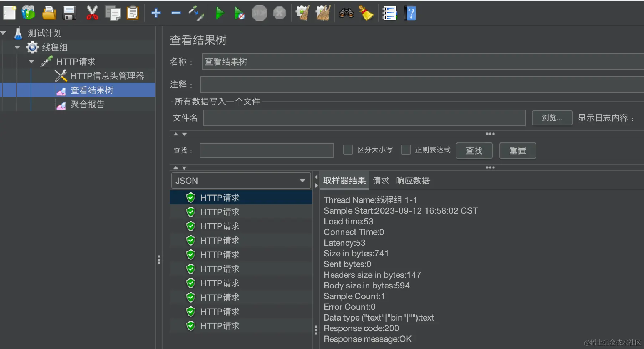
Task: Collapse the 测试计划 tree arrow
Action: (x=4, y=33)
